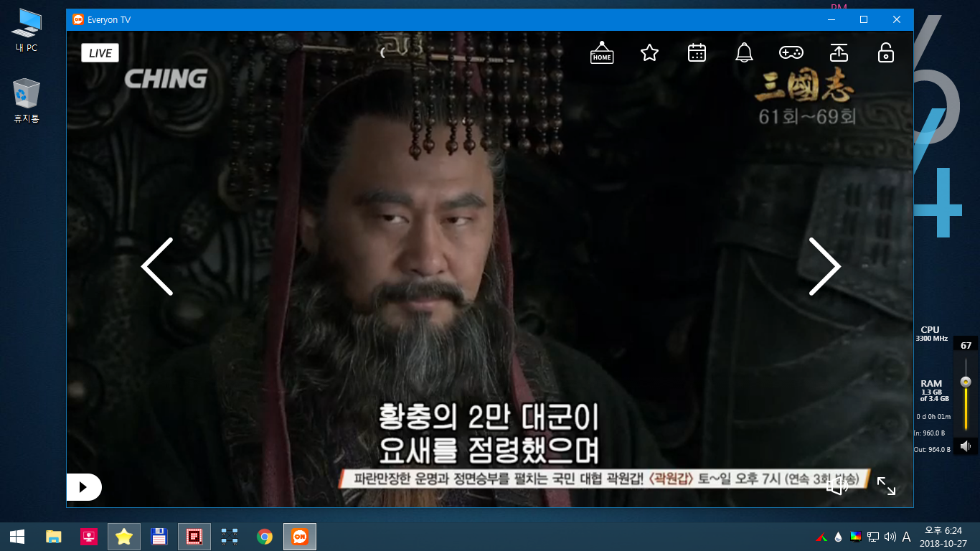This screenshot has width=980, height=551.
Task: Click the red-green triangle tray icon
Action: pos(821,537)
